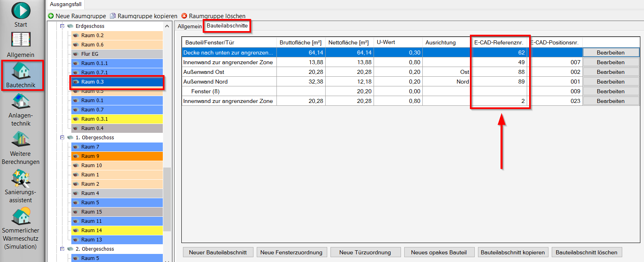Collapse the 1. Obergeschoss tree node

pos(62,138)
